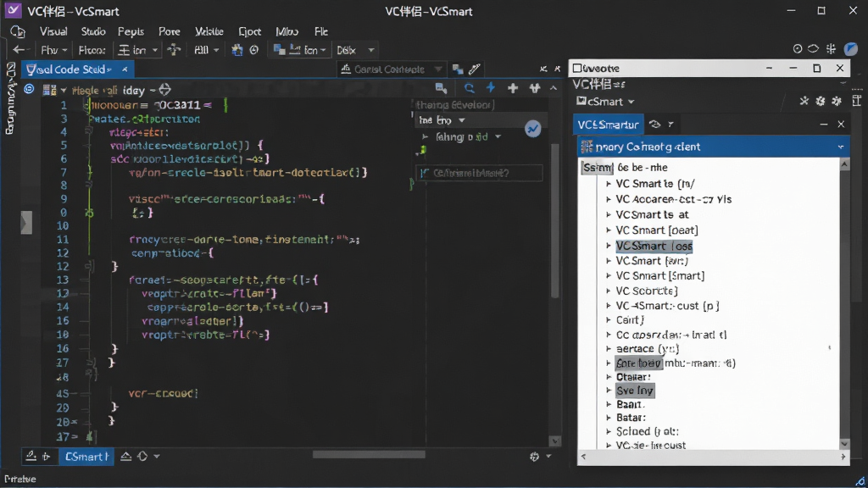Open the Pore menu
The height and width of the screenshot is (488, 868).
170,31
